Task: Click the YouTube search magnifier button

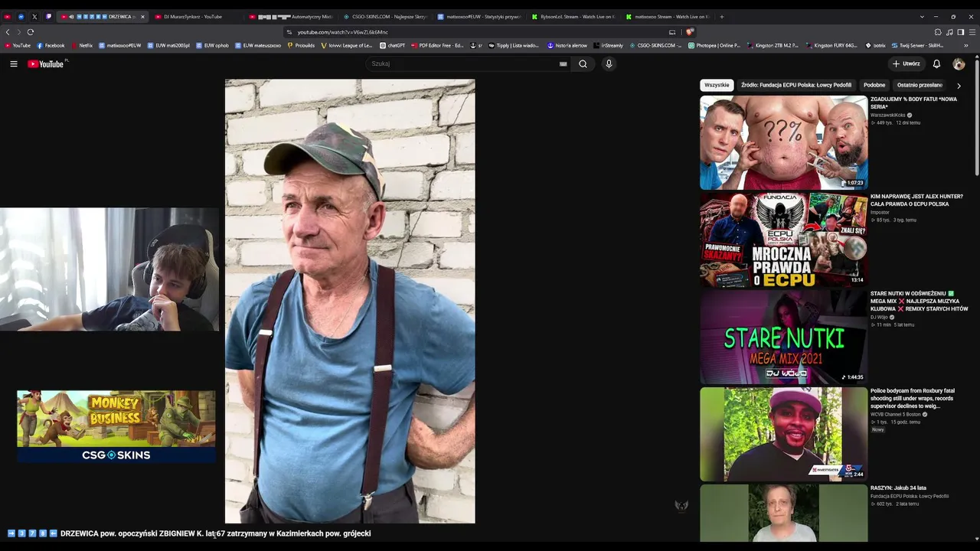Action: (x=583, y=64)
